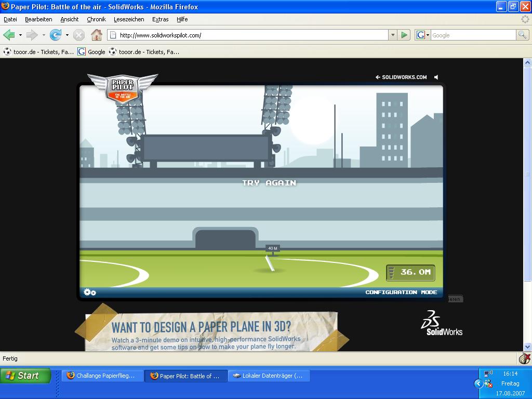Viewport: 532px width, 399px height.
Task: Click Try Again in the game
Action: [269, 183]
